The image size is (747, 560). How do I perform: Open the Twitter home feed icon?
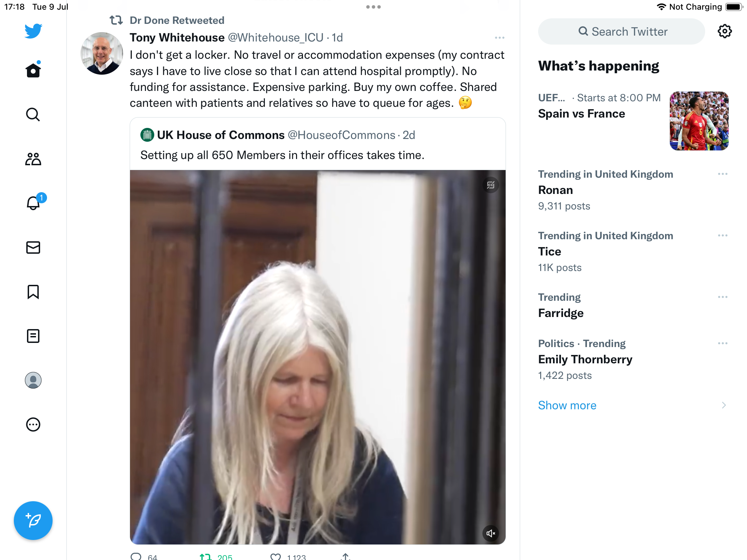pyautogui.click(x=33, y=71)
